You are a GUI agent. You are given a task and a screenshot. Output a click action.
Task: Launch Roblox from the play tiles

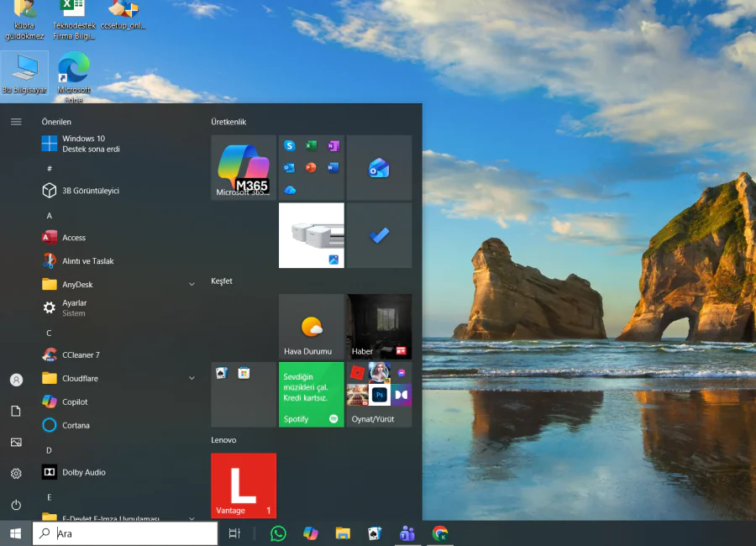tap(357, 373)
